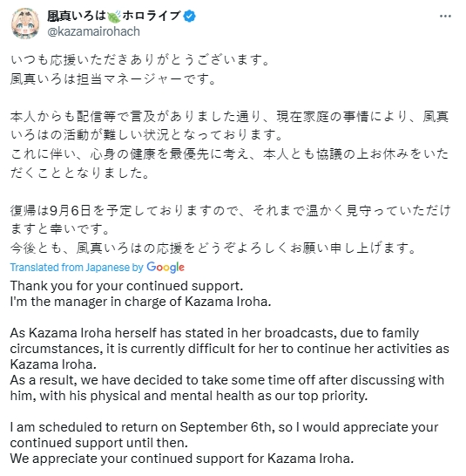
Task: Click the Google logo in translation notice
Action: [165, 268]
